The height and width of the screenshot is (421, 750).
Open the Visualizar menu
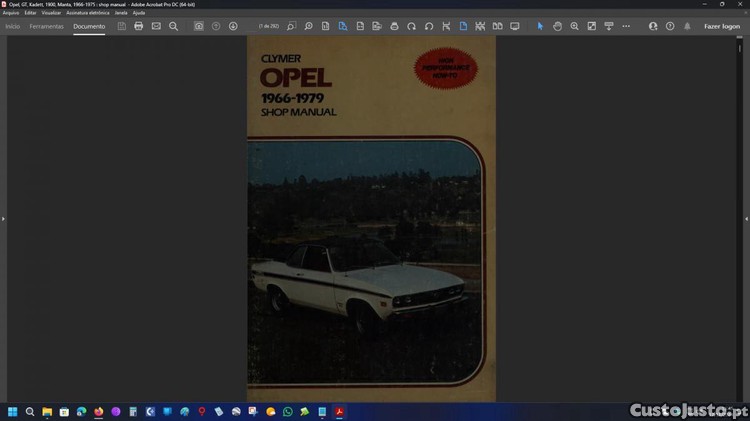coord(51,12)
